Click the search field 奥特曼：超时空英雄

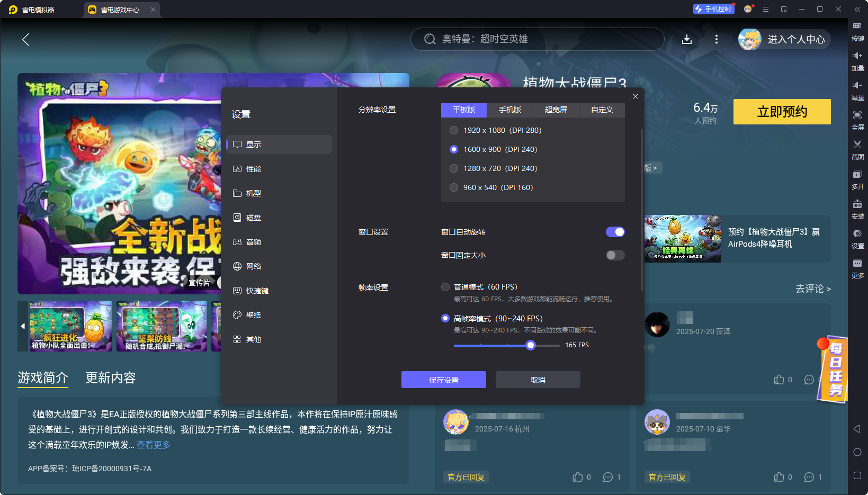(538, 39)
